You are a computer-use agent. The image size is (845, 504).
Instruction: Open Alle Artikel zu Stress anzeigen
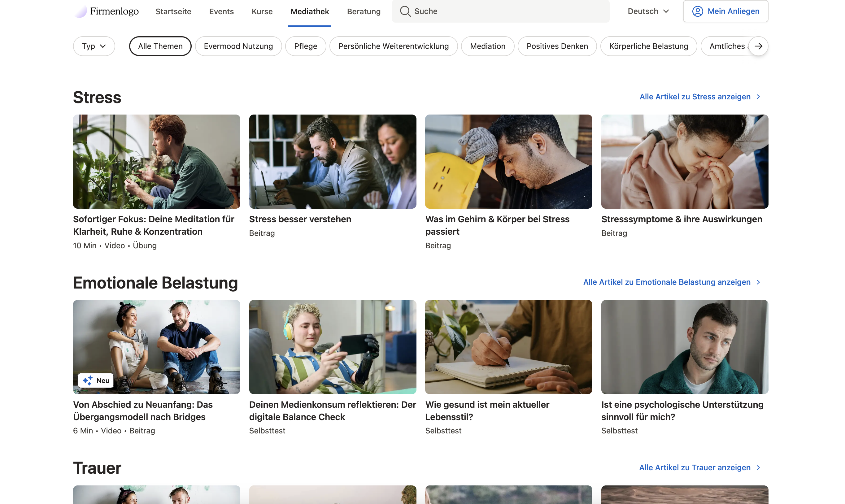tap(695, 97)
